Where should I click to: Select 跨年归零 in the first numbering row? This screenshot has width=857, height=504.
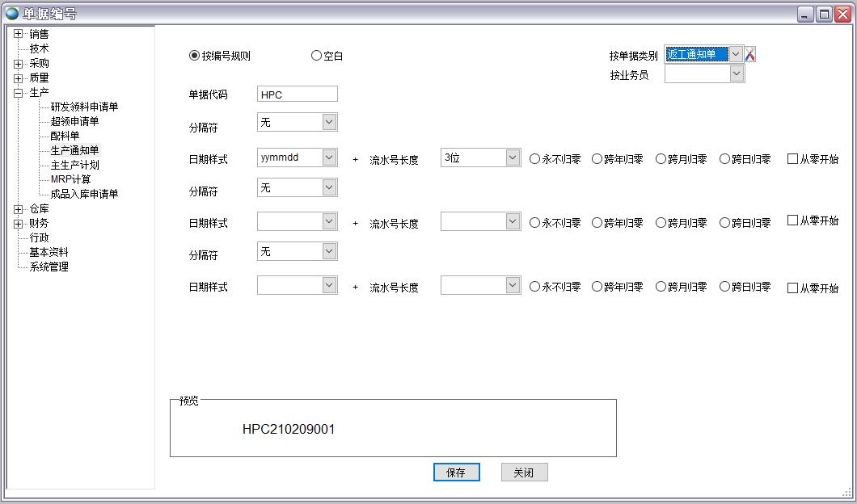[x=598, y=158]
